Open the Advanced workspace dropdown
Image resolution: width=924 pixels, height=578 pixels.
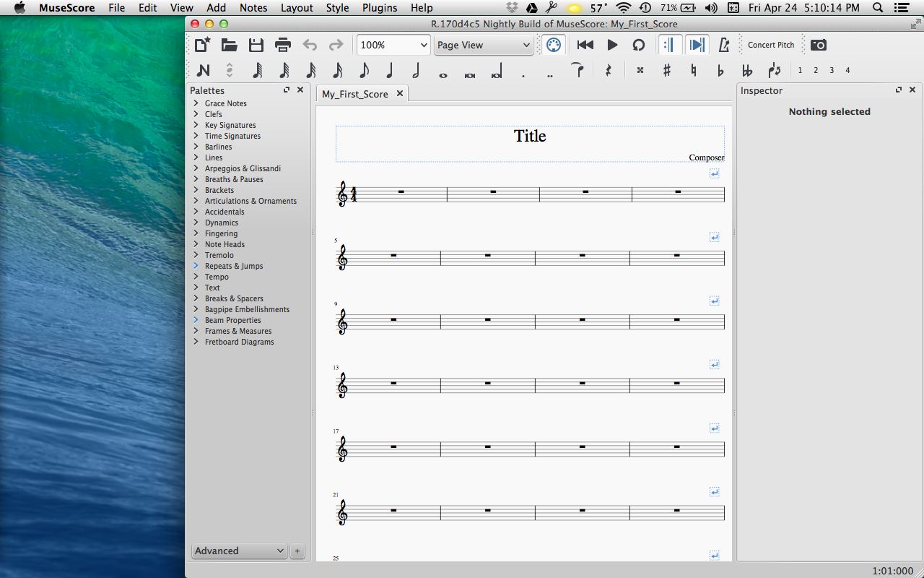240,551
